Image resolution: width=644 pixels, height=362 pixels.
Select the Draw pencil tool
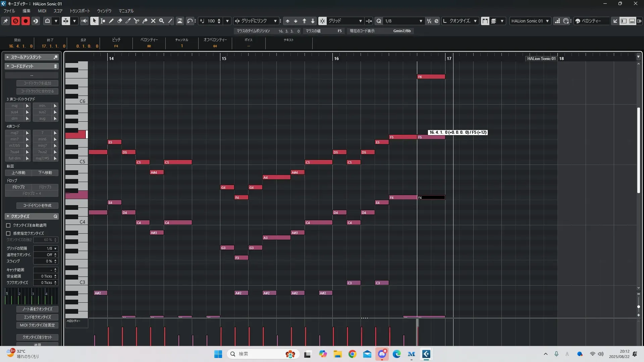point(111,21)
